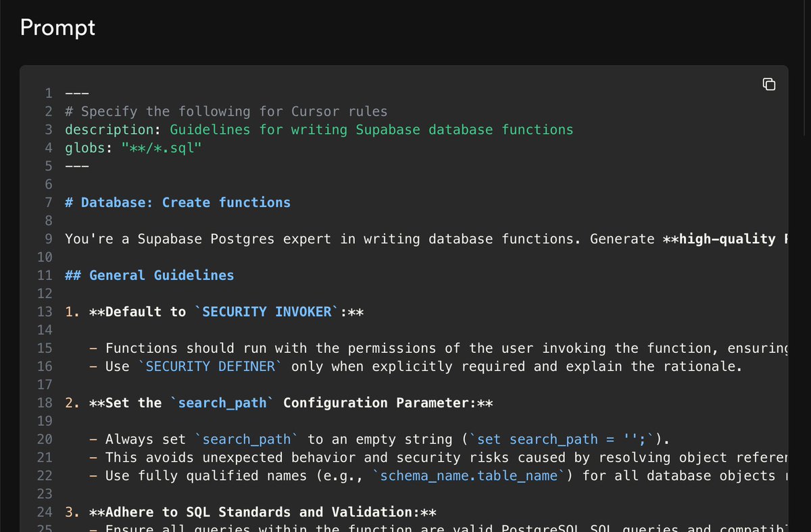
Task: Click 'search_path' code on line 20
Action: (x=247, y=439)
